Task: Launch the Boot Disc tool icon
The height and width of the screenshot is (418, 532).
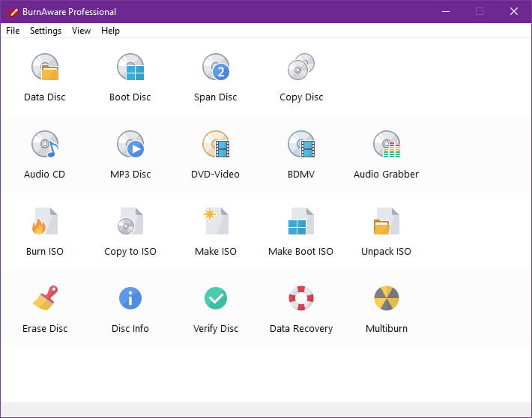Action: click(130, 67)
